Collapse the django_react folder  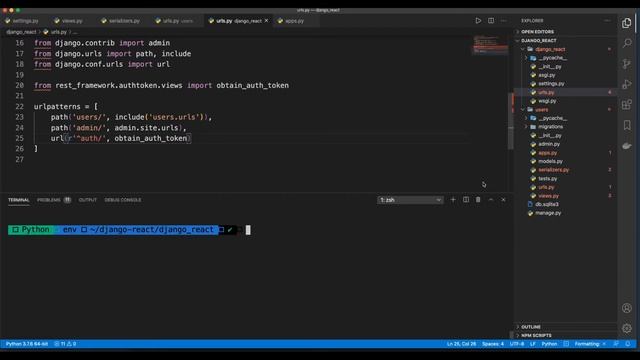(x=550, y=49)
